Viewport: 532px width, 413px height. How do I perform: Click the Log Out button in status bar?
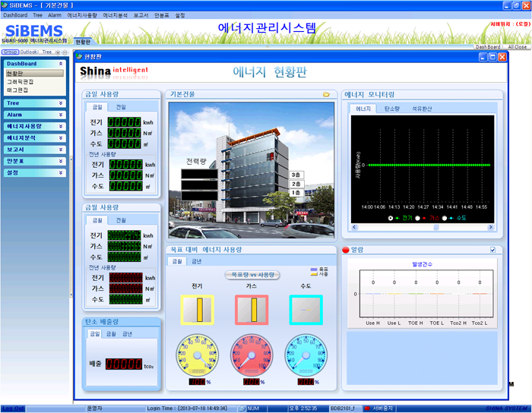tap(13, 408)
